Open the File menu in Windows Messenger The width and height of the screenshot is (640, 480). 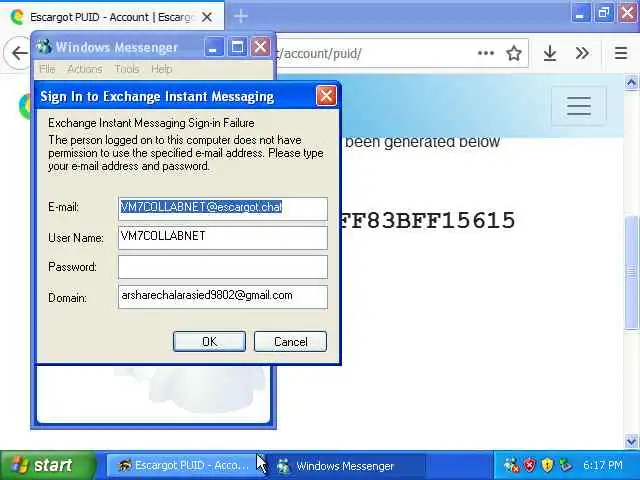[x=47, y=69]
